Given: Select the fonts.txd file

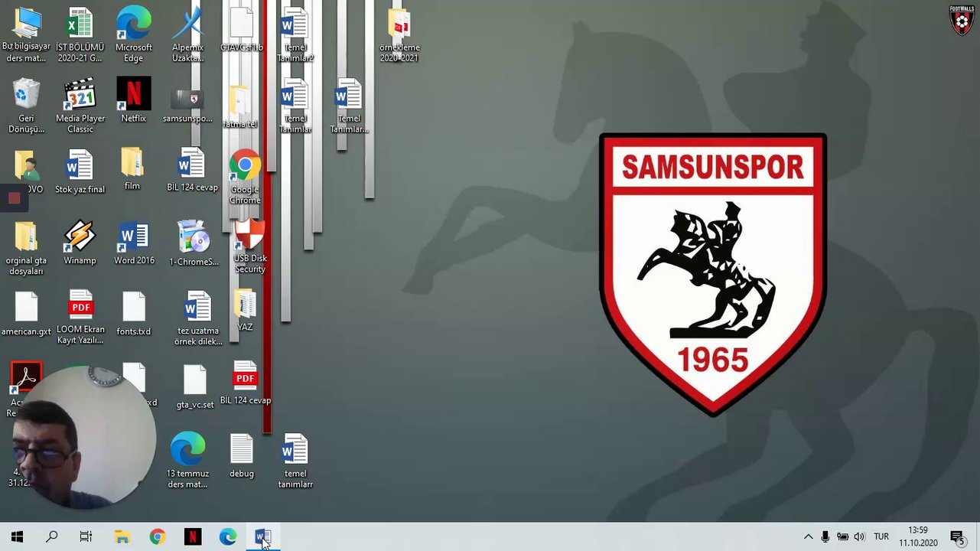Looking at the screenshot, I should tap(134, 315).
